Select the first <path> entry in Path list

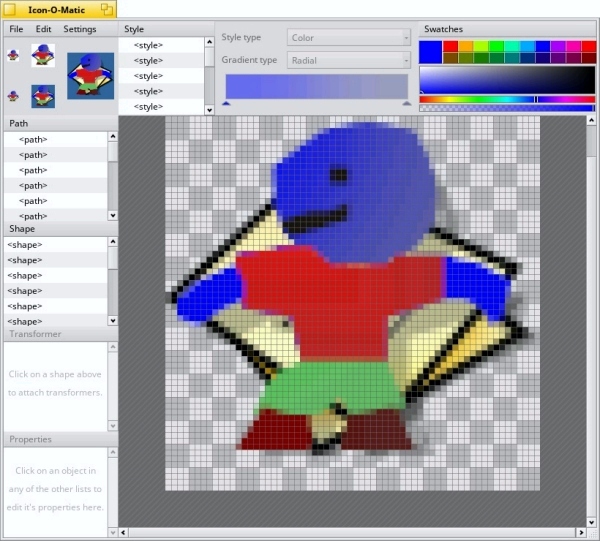click(34, 140)
